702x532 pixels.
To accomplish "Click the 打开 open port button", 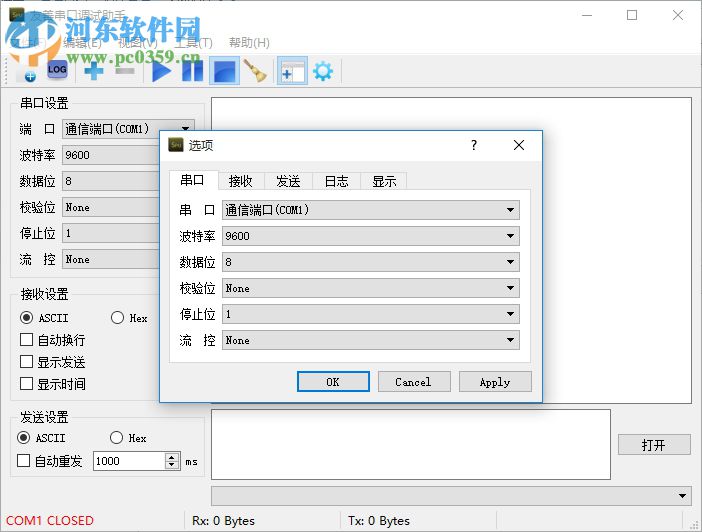I will tap(654, 445).
